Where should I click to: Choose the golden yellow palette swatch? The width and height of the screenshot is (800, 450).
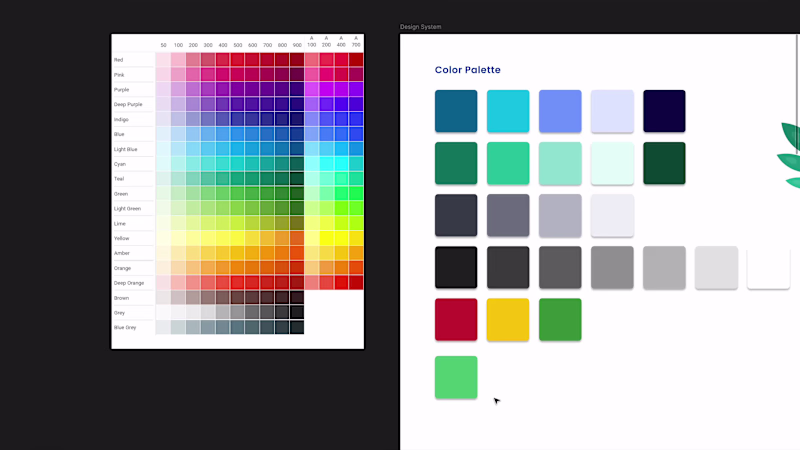[508, 319]
